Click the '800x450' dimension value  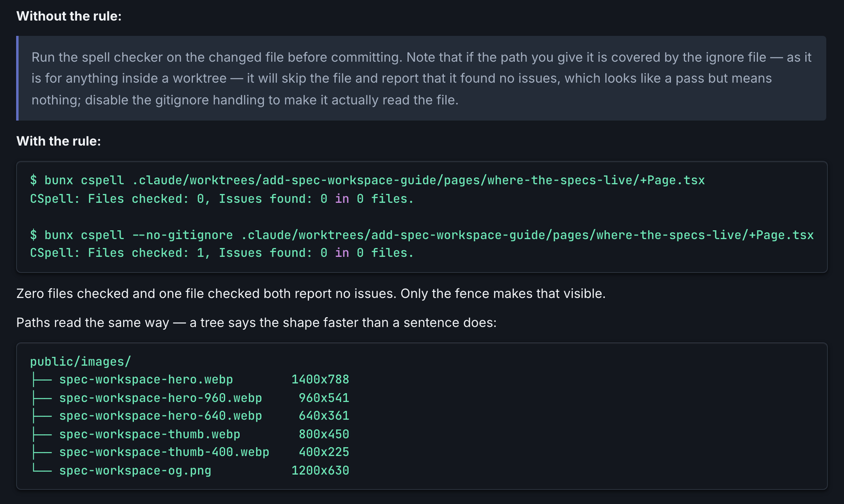[x=324, y=434]
